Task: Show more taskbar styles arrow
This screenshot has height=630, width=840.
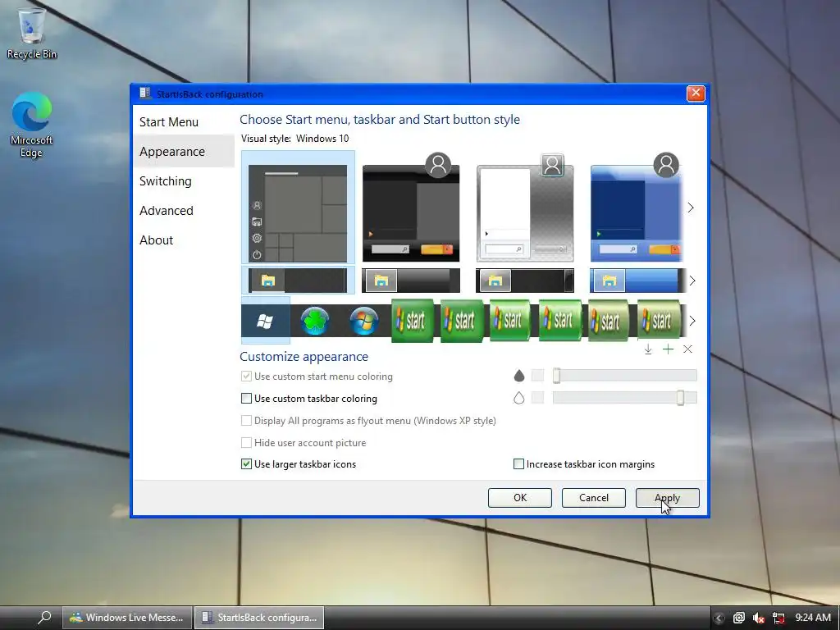Action: (692, 281)
